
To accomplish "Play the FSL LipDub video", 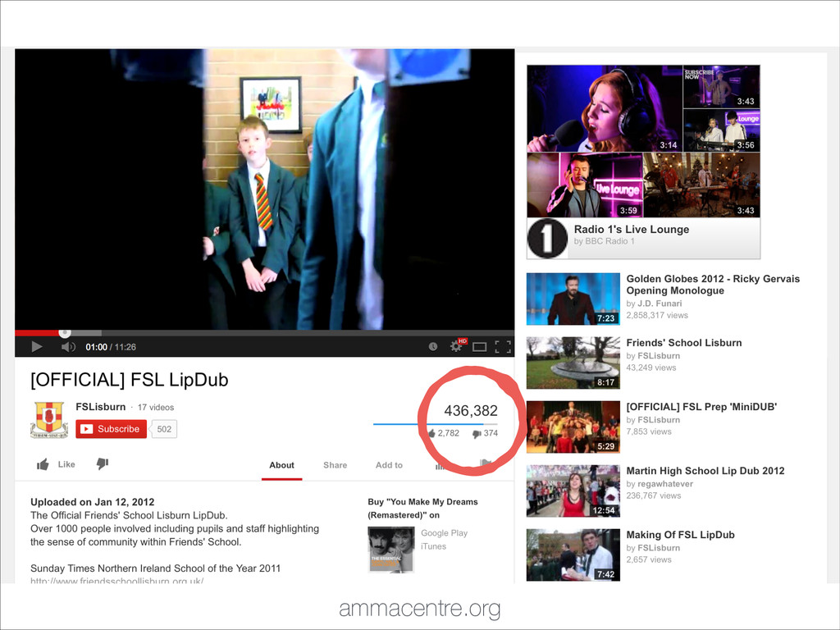I will [x=36, y=347].
